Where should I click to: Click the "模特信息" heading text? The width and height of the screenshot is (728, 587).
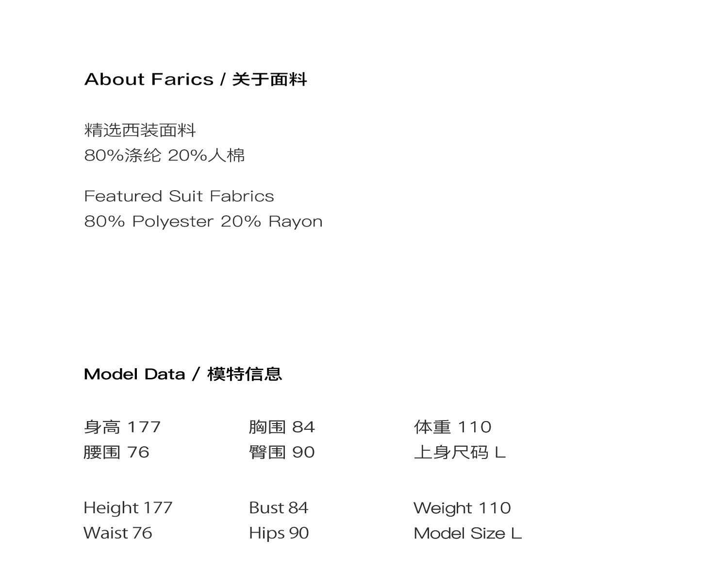coord(244,374)
